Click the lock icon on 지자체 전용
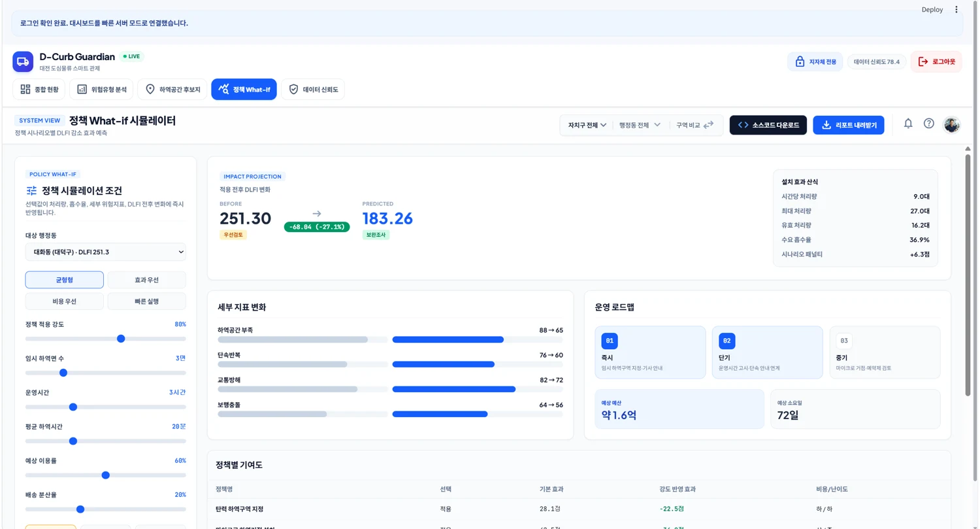The width and height of the screenshot is (980, 529). click(800, 62)
